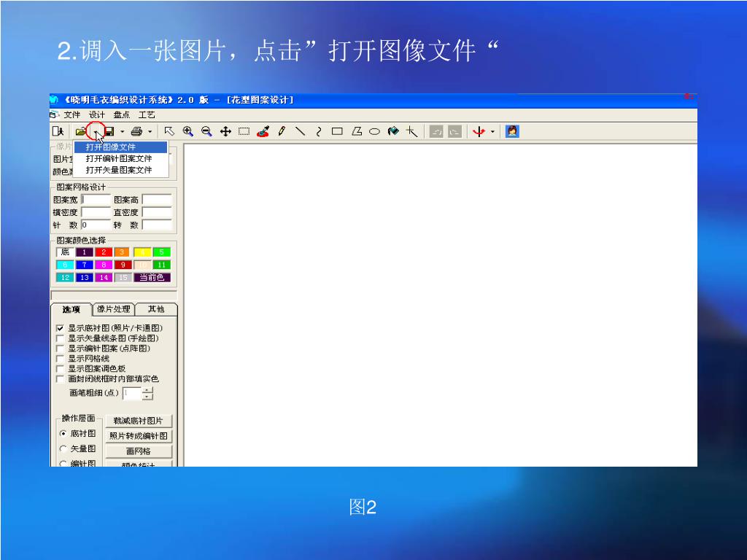Select the ellipse shape tool
747x560 pixels.
[374, 131]
